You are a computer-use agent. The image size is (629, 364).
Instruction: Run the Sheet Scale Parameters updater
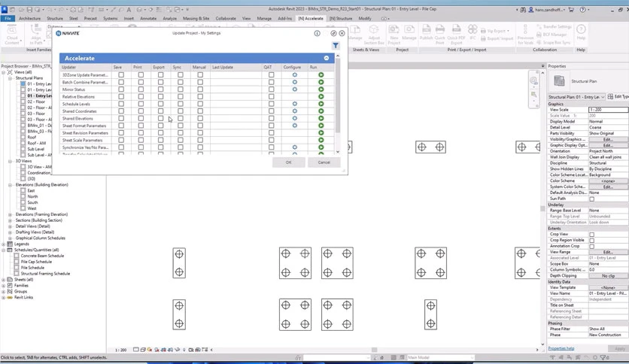[321, 140]
